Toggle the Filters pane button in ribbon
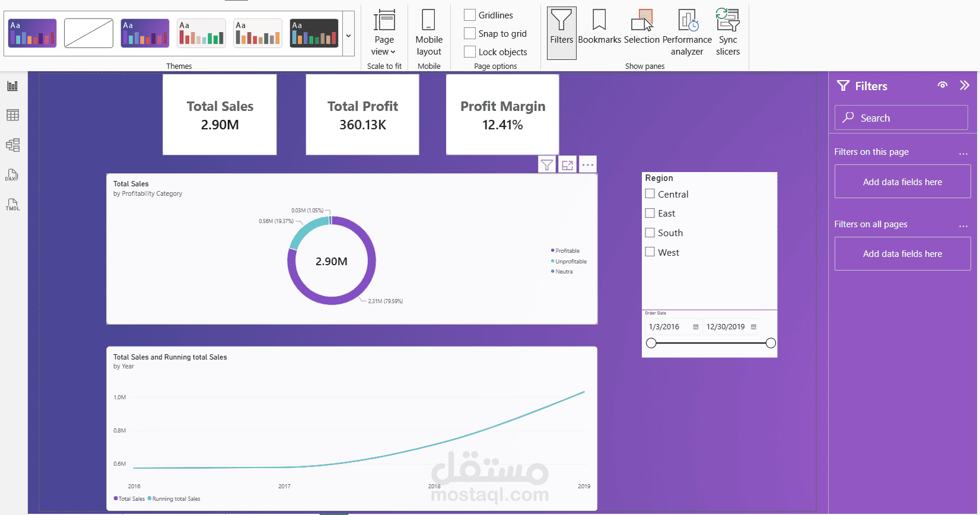Viewport: 980px width, 515px height. pyautogui.click(x=562, y=33)
